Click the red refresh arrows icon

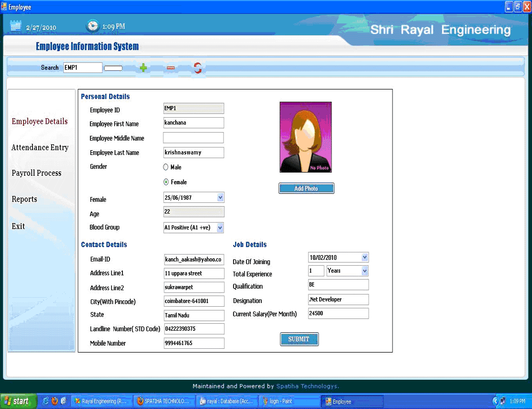197,68
